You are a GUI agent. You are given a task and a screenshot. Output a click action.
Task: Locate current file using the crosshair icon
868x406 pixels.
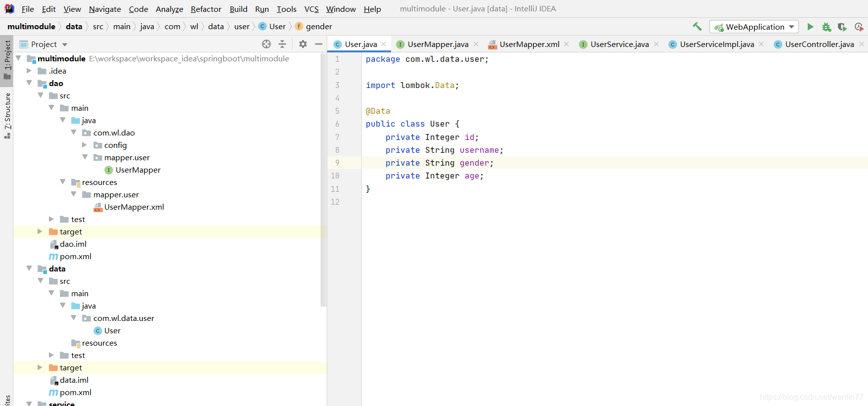pyautogui.click(x=266, y=44)
